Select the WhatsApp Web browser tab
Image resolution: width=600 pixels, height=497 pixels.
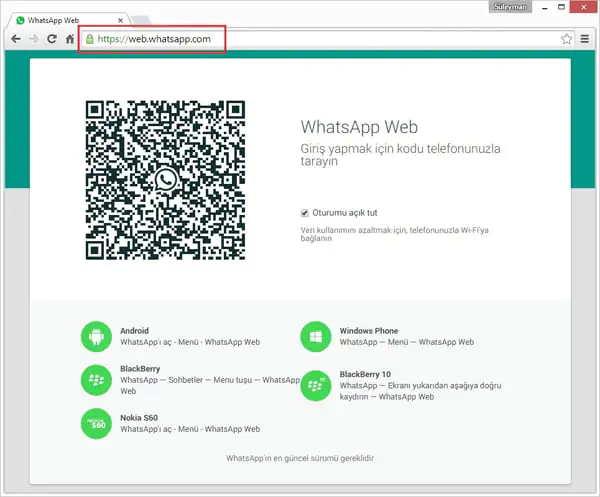tap(69, 20)
